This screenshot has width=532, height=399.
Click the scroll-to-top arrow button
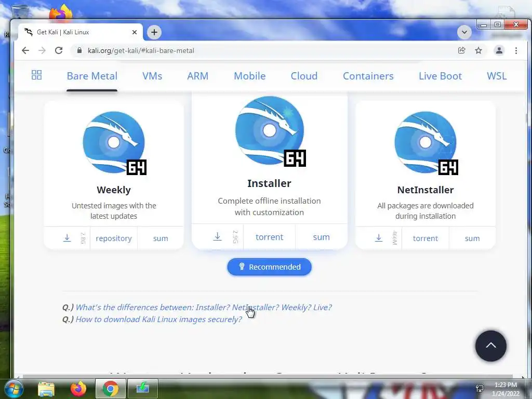tap(490, 345)
